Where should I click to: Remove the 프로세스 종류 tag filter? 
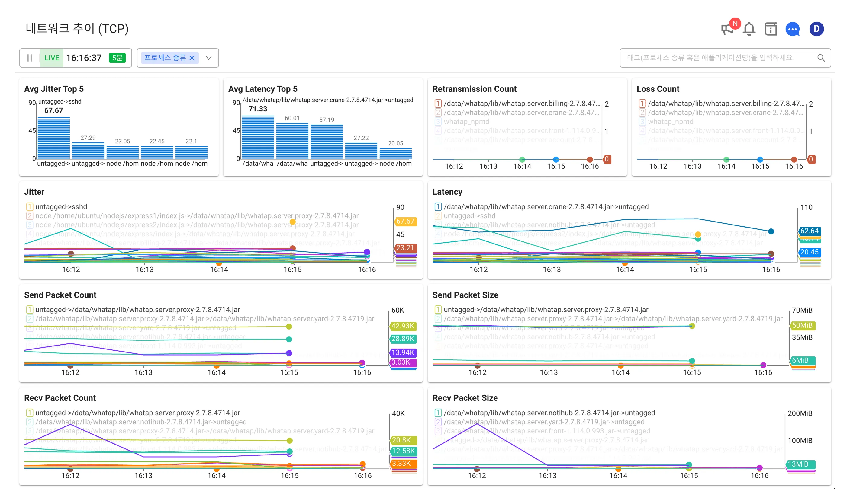pyautogui.click(x=192, y=58)
